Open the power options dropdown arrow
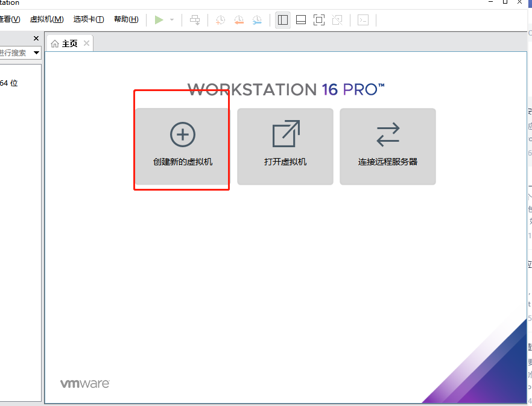Screen dimensions: 532x406 (172, 20)
